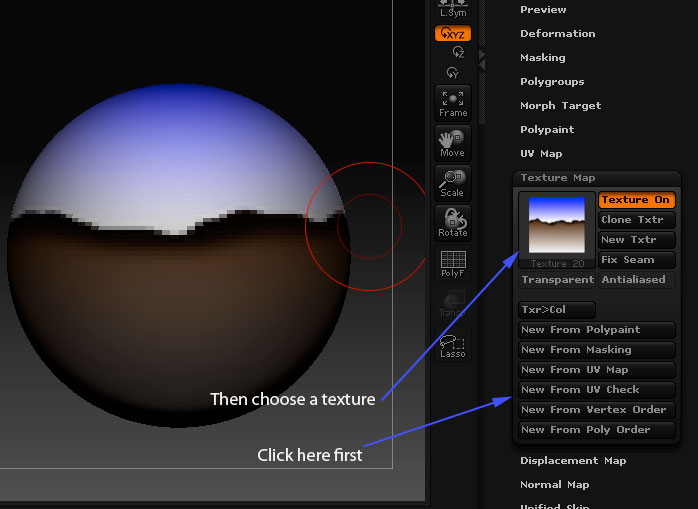Click the Frame view button
698x509 pixels.
pos(453,103)
